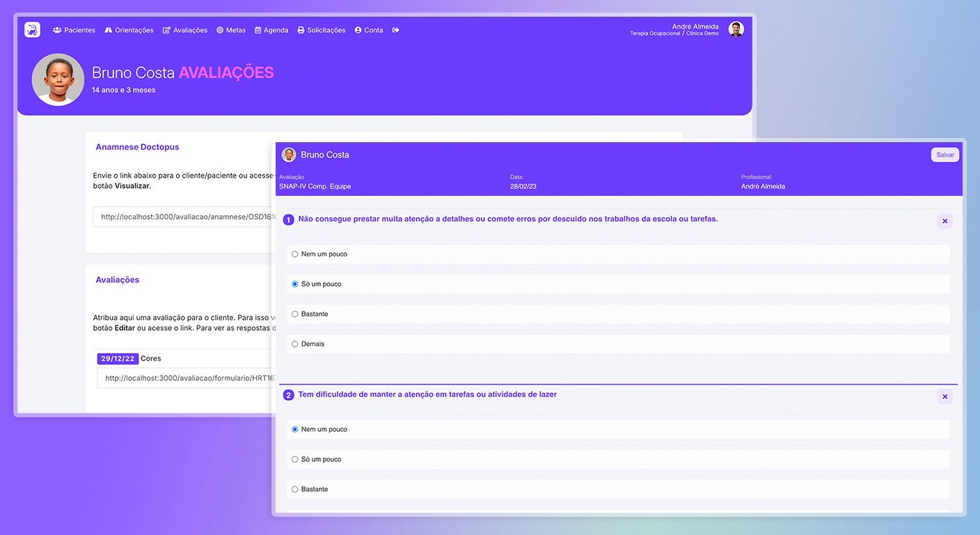This screenshot has width=980, height=535.
Task: Open the Avaliações page from navbar
Action: pyautogui.click(x=185, y=30)
